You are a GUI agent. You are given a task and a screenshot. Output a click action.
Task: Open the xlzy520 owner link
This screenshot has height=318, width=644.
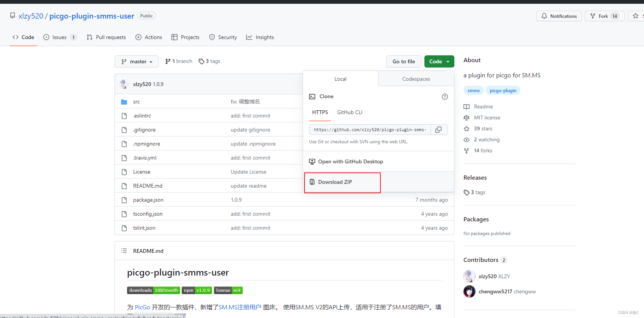click(31, 16)
